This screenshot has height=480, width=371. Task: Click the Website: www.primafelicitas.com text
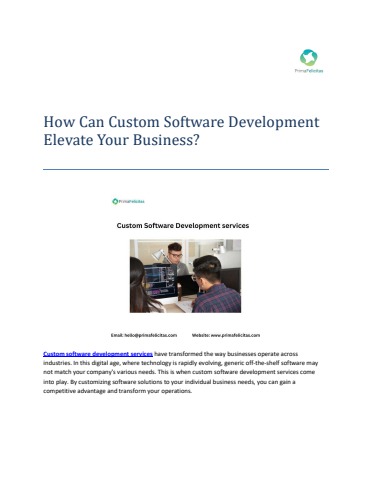click(x=226, y=335)
